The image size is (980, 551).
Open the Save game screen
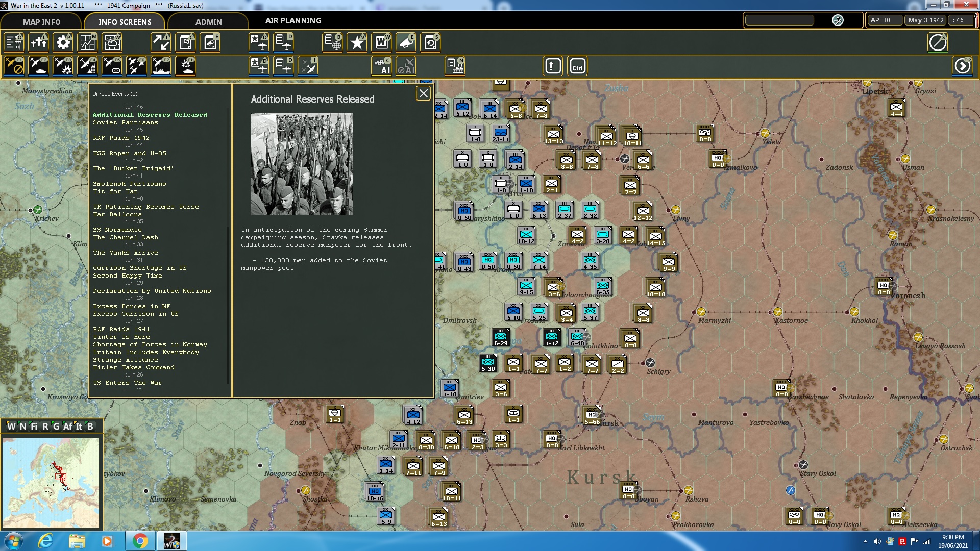[x=430, y=42]
